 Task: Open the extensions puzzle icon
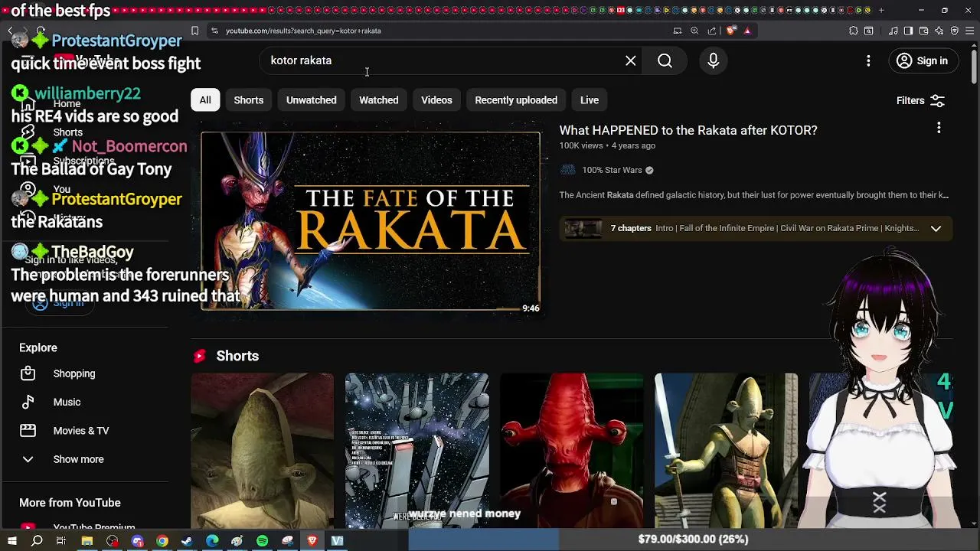(x=854, y=31)
